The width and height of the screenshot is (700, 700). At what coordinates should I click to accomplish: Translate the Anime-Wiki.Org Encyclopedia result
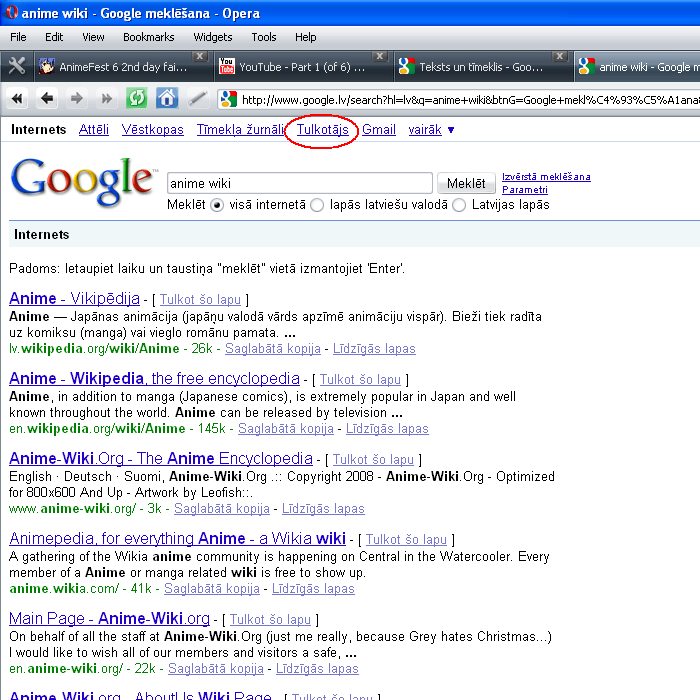(373, 459)
